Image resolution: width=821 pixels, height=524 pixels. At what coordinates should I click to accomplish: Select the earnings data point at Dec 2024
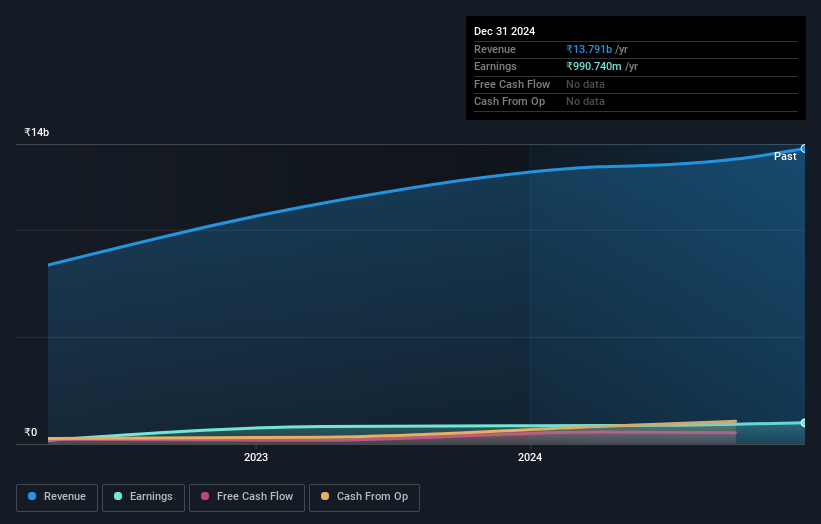tap(804, 422)
